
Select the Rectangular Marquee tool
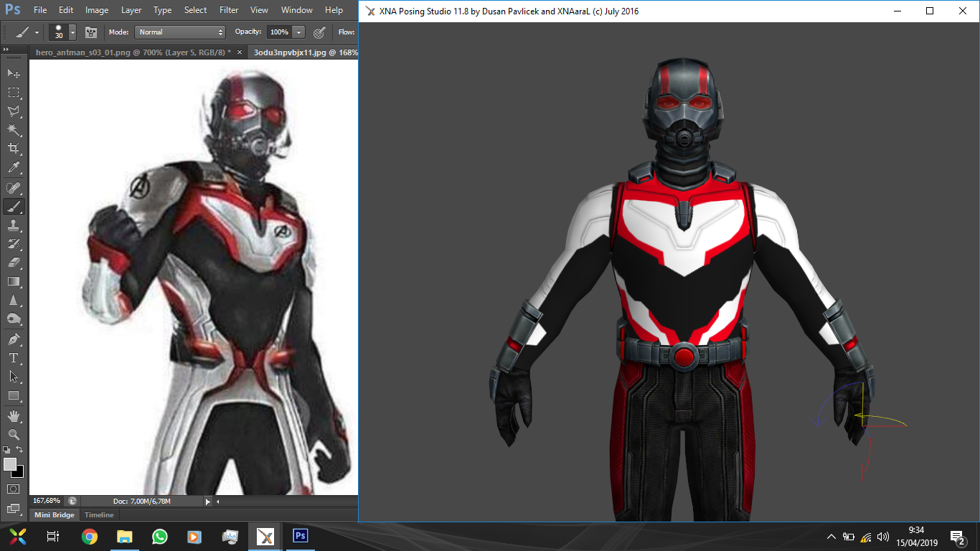click(14, 93)
